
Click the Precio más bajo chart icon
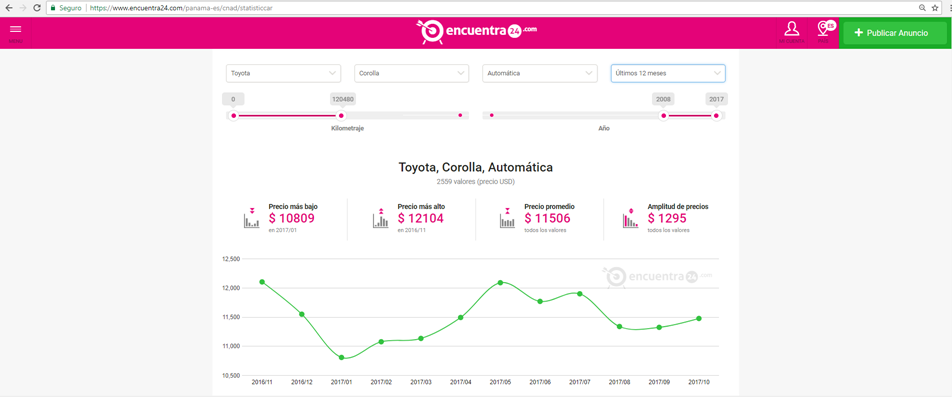(x=251, y=218)
